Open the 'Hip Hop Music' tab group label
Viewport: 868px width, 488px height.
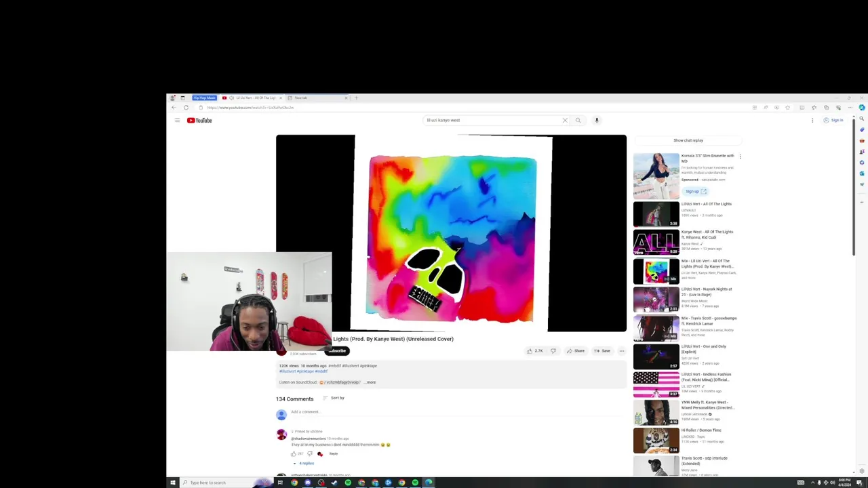pos(204,98)
